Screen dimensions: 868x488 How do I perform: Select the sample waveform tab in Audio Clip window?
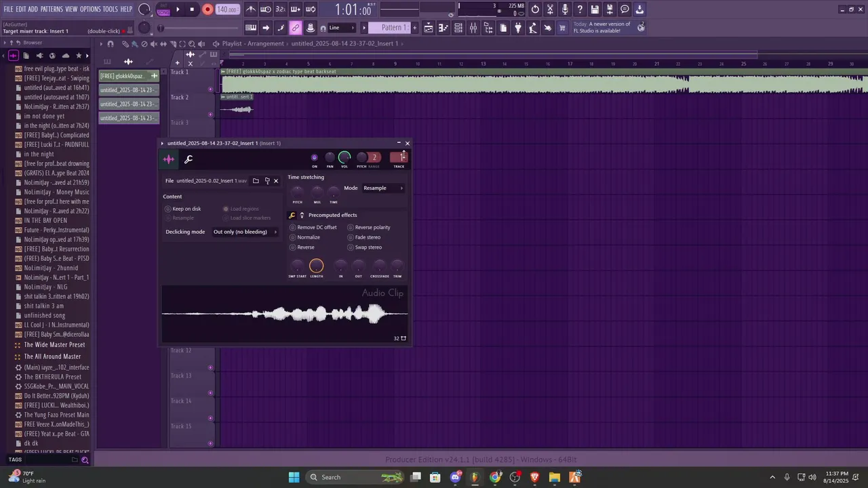169,159
